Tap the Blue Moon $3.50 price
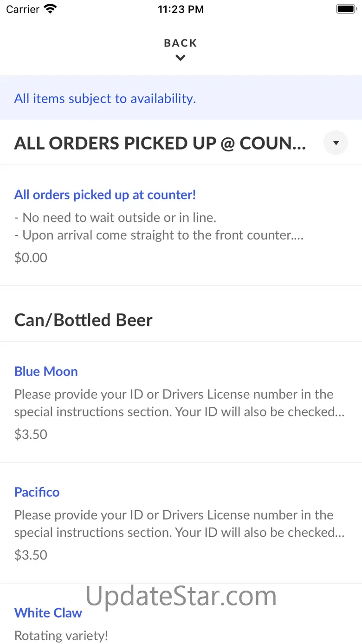362x644 pixels. click(31, 434)
